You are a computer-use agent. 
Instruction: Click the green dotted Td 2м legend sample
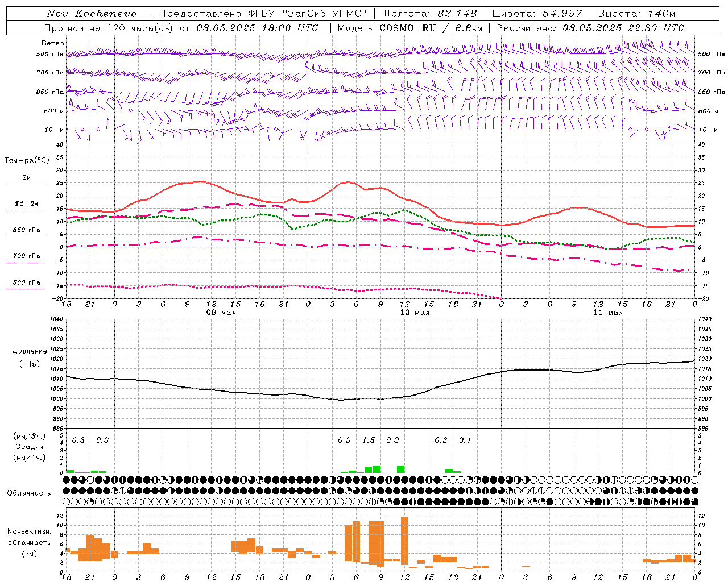coord(26,210)
